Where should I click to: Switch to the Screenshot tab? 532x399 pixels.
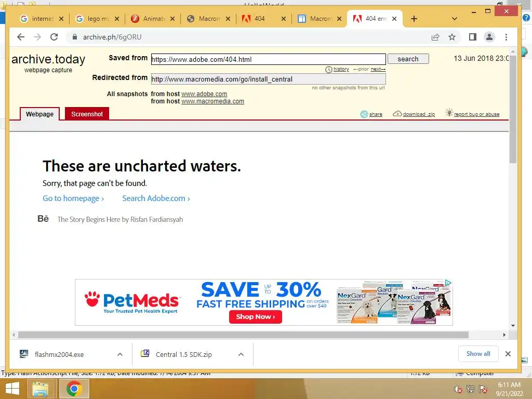[87, 114]
